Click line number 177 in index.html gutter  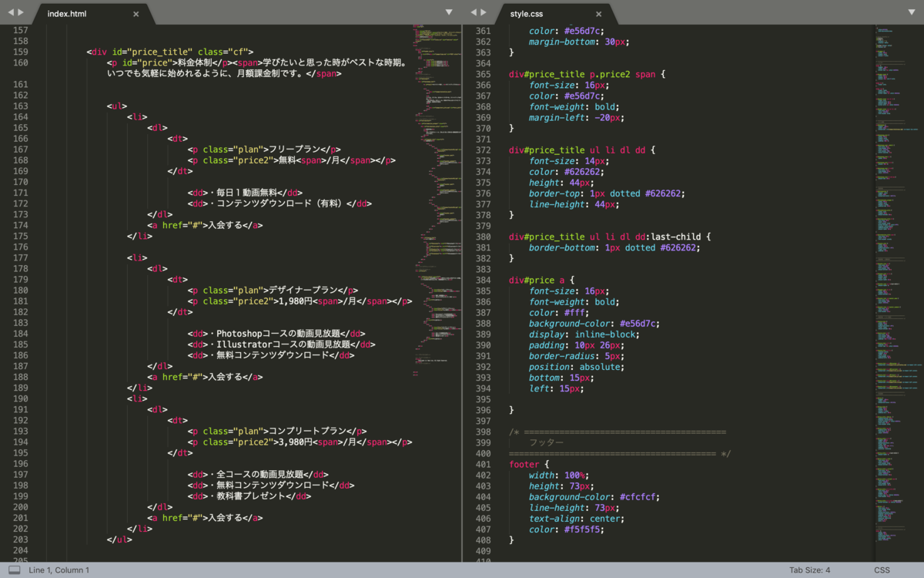(21, 257)
